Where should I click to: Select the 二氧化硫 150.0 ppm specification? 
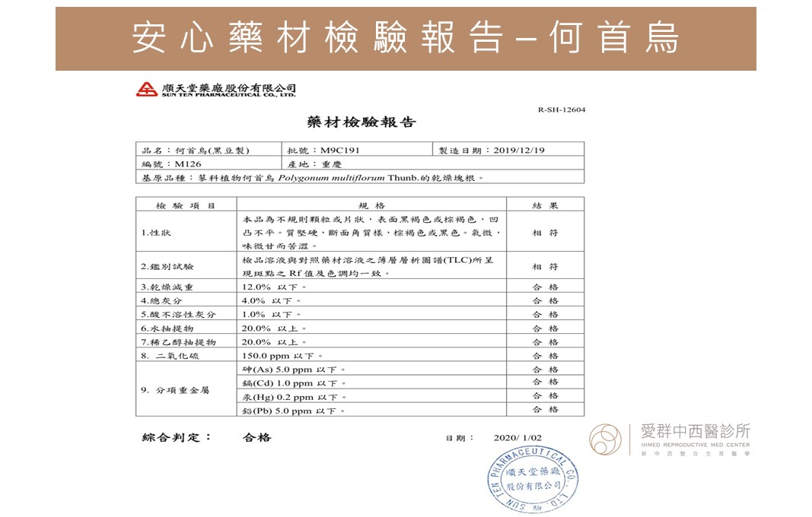pos(282,355)
